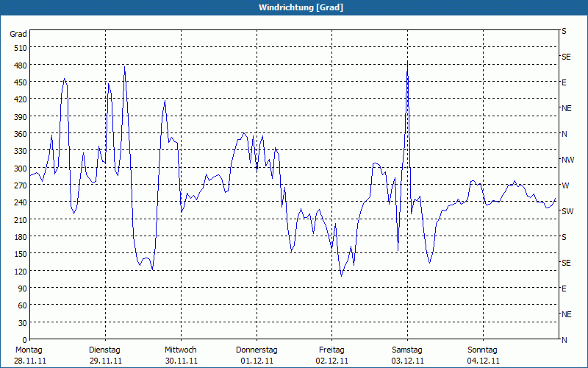Select the 150 degree axis label
The image size is (588, 368).
21,254
